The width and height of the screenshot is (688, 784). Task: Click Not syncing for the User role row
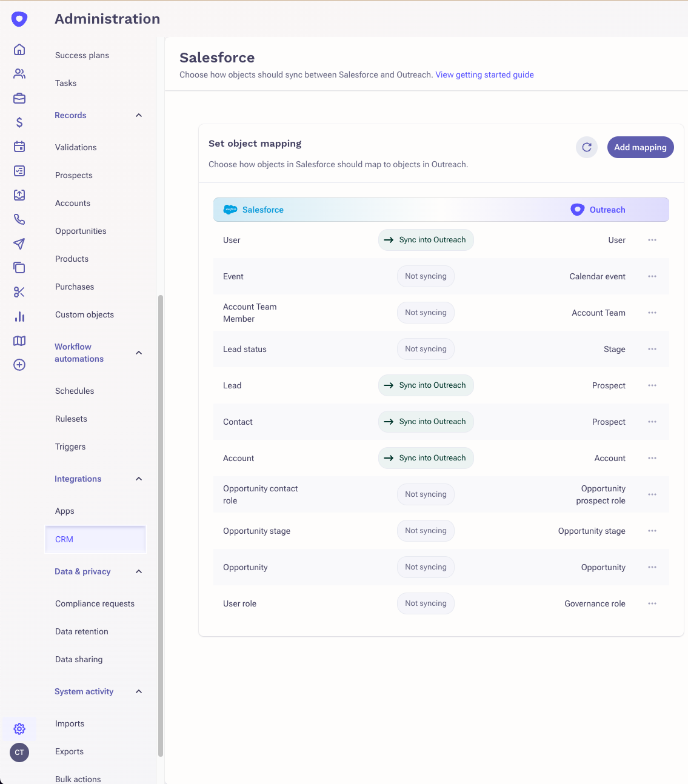[x=426, y=603]
